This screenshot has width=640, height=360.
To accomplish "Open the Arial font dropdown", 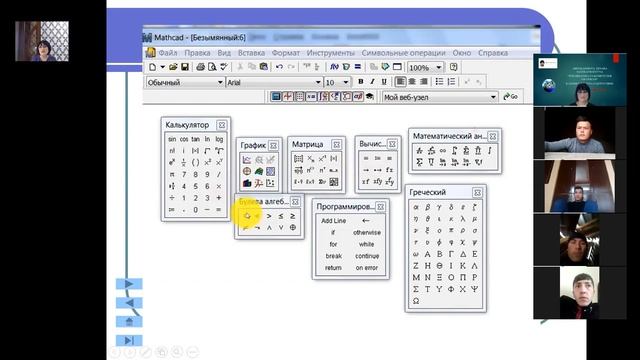I will tap(318, 82).
